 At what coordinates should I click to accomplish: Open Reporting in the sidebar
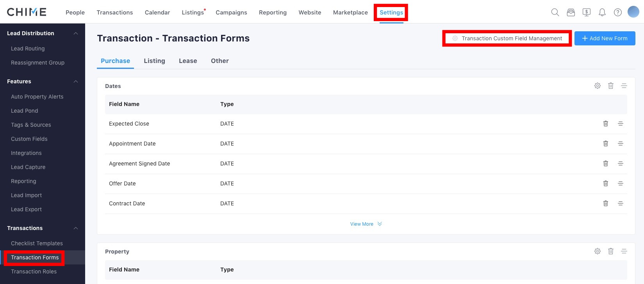(x=23, y=181)
